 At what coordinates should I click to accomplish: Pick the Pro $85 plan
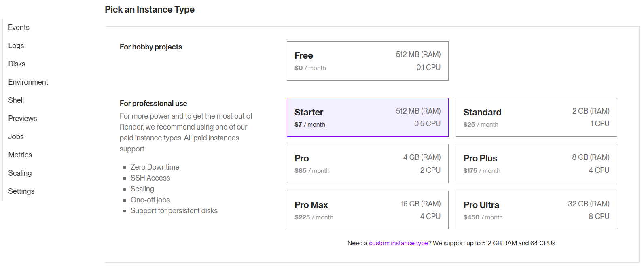pyautogui.click(x=367, y=164)
